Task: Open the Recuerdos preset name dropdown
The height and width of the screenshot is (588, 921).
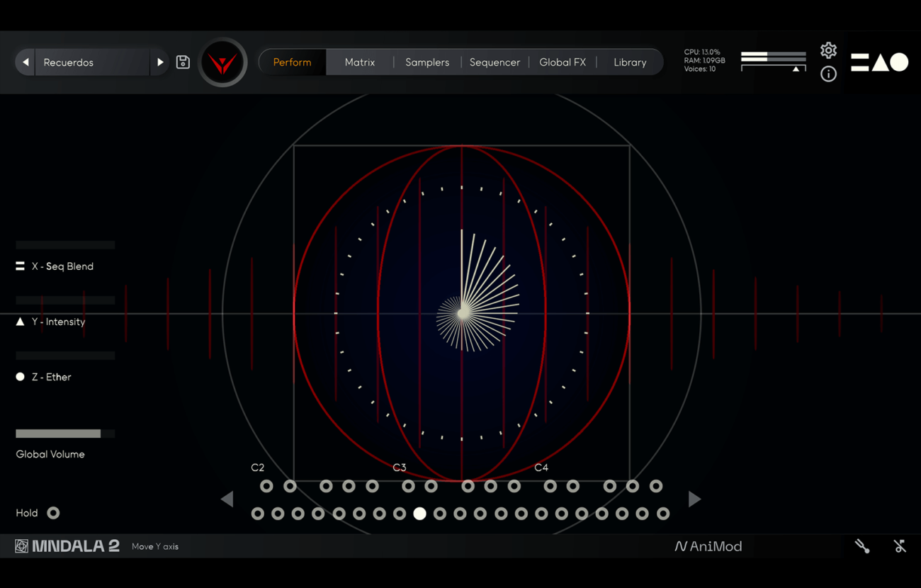Action: click(92, 62)
